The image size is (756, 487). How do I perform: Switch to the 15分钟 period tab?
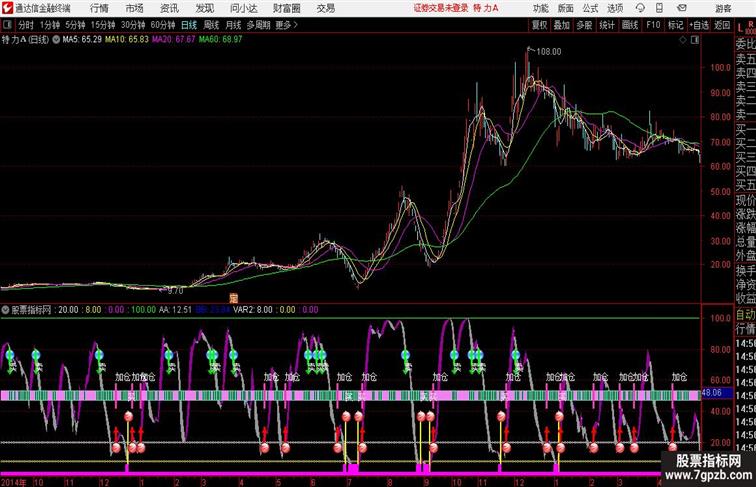(103, 25)
